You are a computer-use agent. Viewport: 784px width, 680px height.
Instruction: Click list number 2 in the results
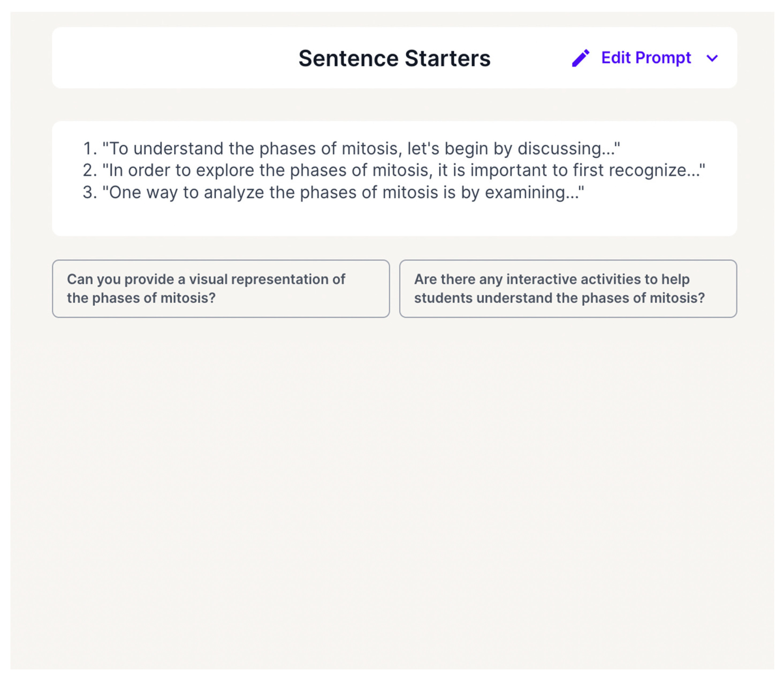90,170
